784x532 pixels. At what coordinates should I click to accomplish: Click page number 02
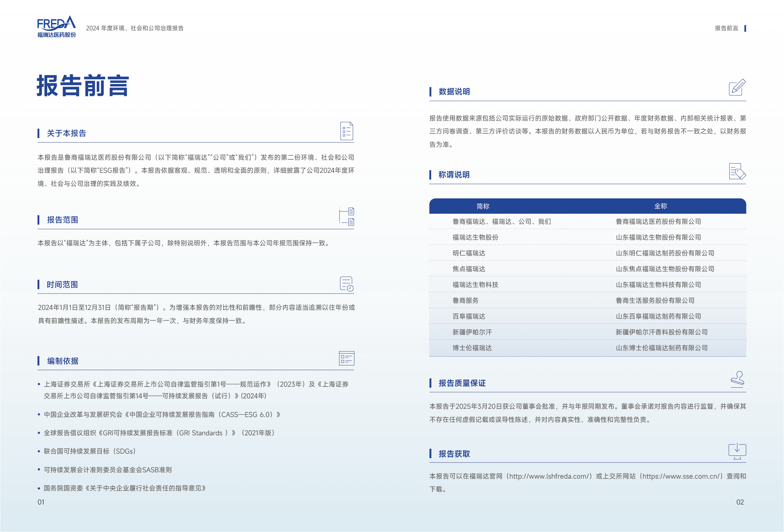pos(740,502)
